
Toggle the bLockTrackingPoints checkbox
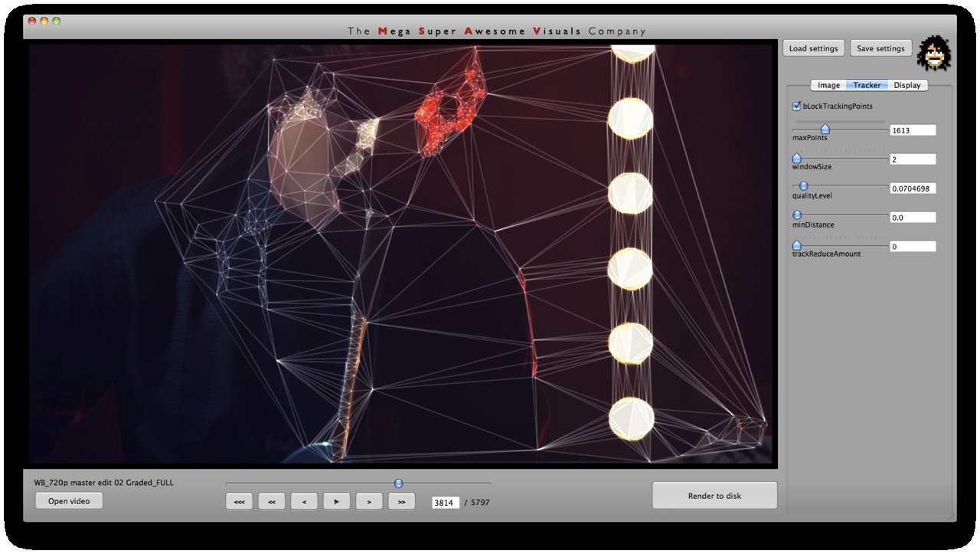796,107
